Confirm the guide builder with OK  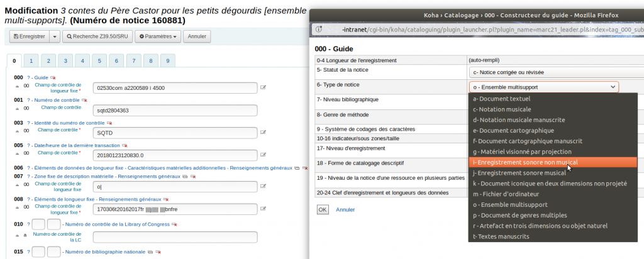323,210
